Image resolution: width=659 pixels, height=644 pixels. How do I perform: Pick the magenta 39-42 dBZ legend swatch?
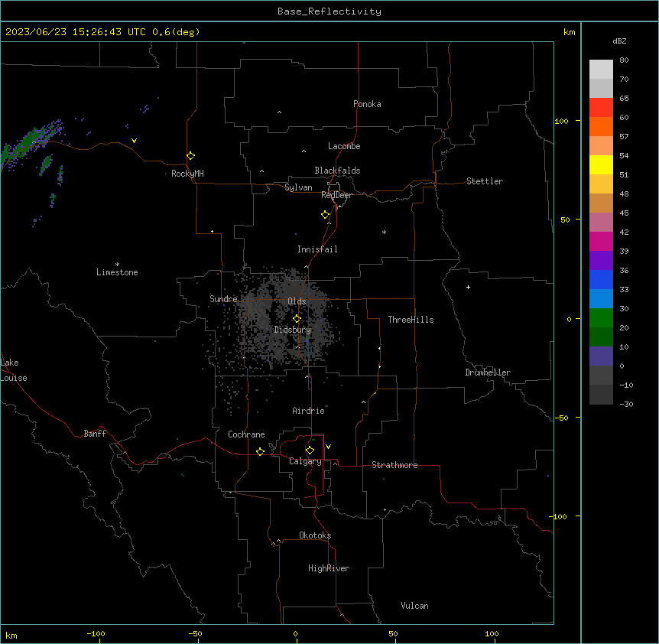pos(601,241)
